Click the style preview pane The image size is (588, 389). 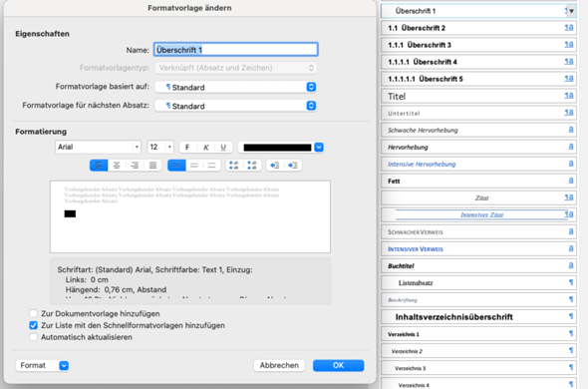pyautogui.click(x=190, y=216)
